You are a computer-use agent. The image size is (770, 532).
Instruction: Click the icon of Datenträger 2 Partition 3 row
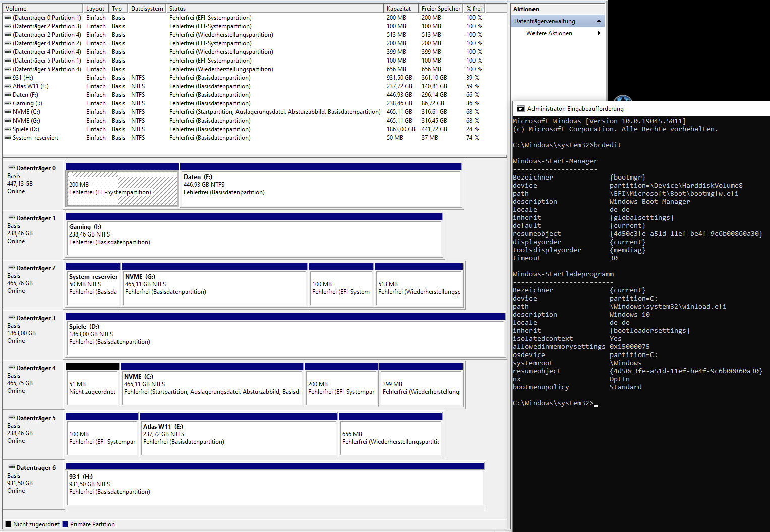pyautogui.click(x=8, y=26)
